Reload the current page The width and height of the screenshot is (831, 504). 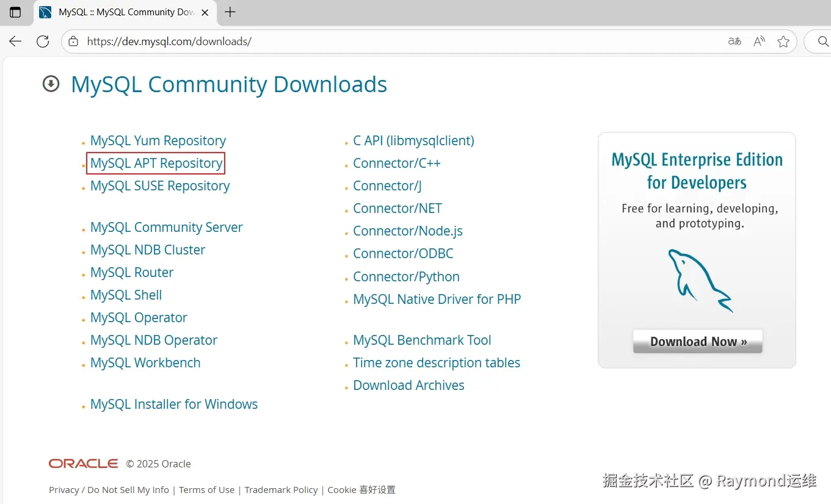click(43, 41)
